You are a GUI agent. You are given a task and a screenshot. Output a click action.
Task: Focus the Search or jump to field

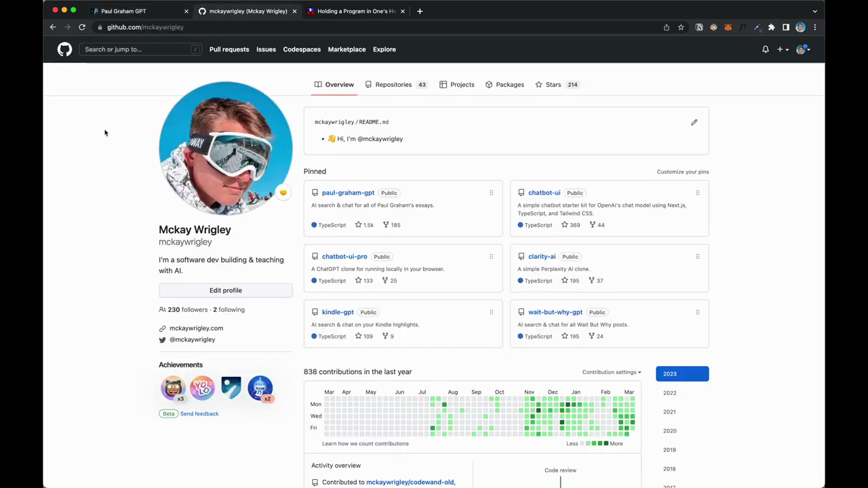140,49
